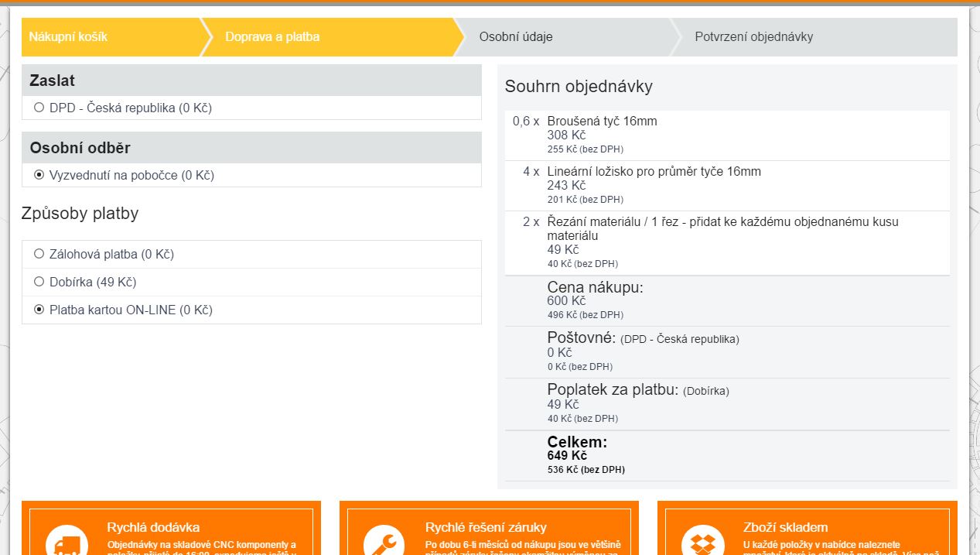Open the Doprava a platba step
The image size is (980, 555).
[272, 37]
